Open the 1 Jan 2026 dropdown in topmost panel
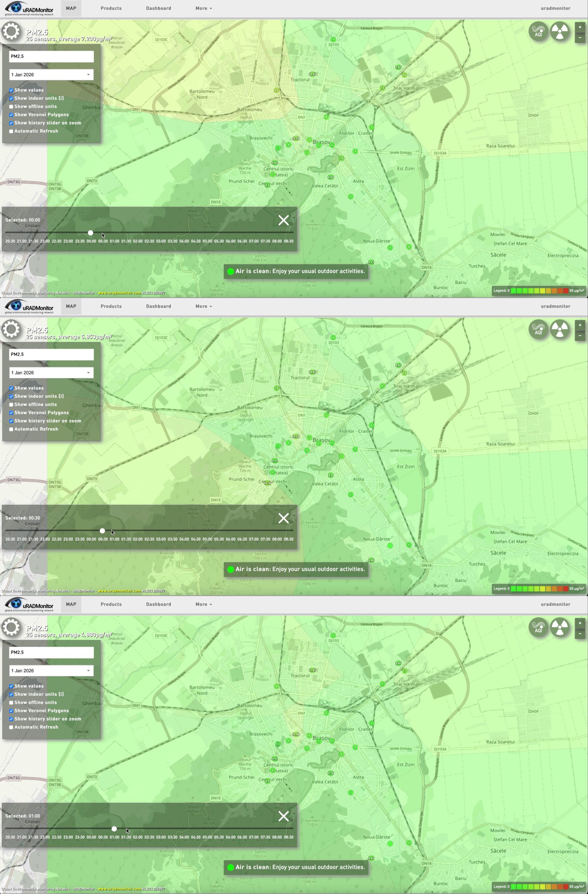 click(51, 75)
